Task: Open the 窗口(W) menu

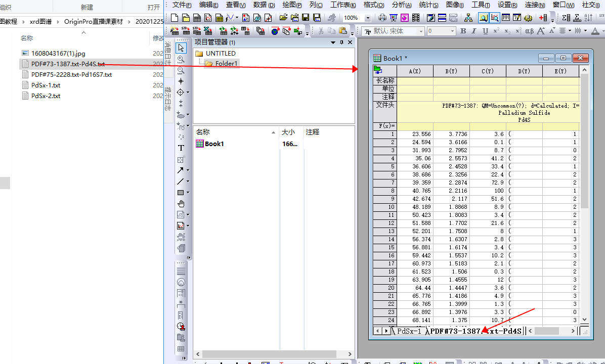Action: pyautogui.click(x=564, y=5)
